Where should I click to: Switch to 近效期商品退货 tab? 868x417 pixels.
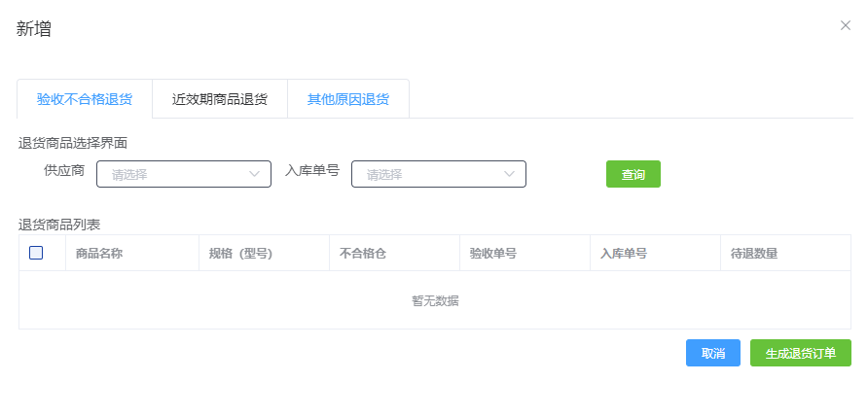tap(219, 99)
